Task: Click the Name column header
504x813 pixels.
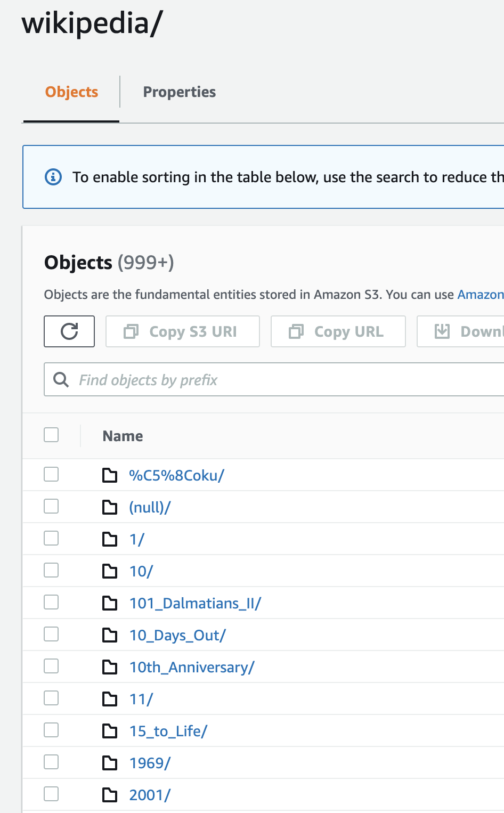Action: point(123,436)
